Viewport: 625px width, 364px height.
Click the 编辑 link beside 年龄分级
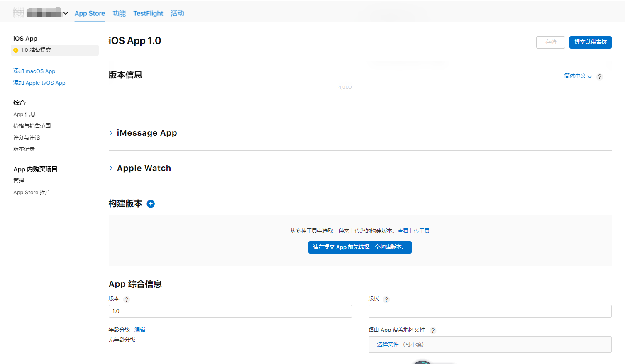pos(140,330)
